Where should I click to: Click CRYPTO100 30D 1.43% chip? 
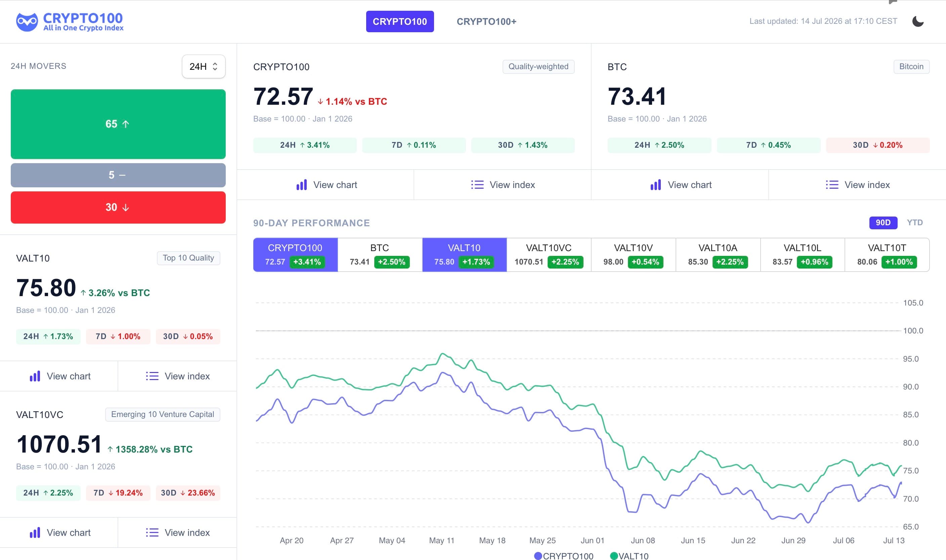pyautogui.click(x=523, y=145)
